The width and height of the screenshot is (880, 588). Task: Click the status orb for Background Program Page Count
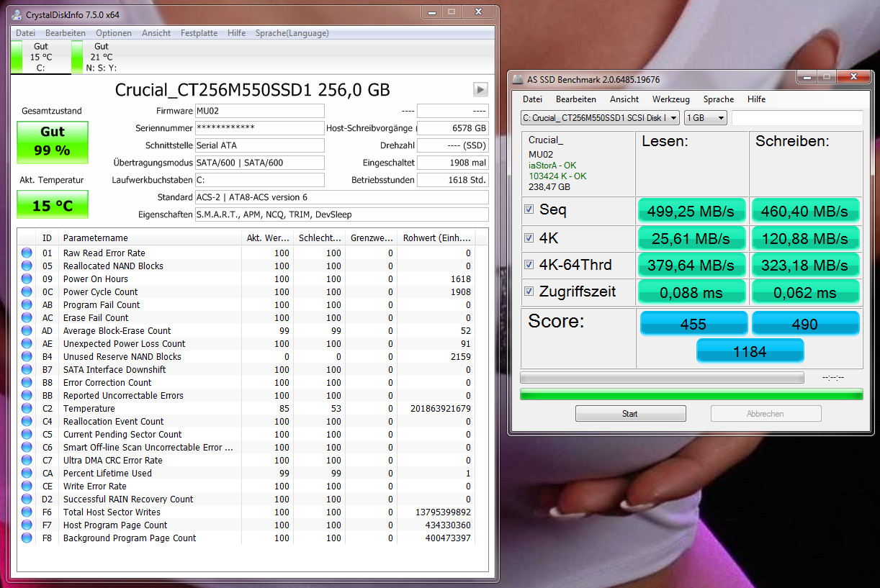point(27,538)
